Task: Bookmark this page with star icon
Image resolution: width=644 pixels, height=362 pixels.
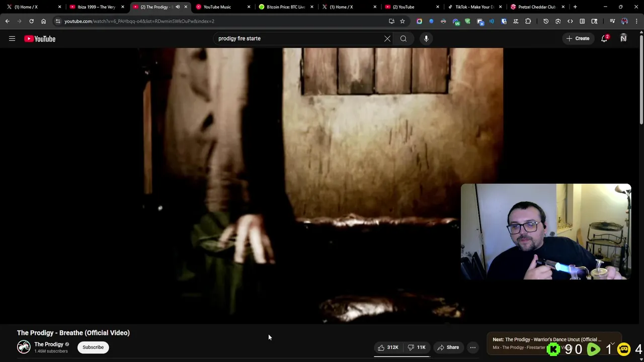Action: pyautogui.click(x=403, y=21)
